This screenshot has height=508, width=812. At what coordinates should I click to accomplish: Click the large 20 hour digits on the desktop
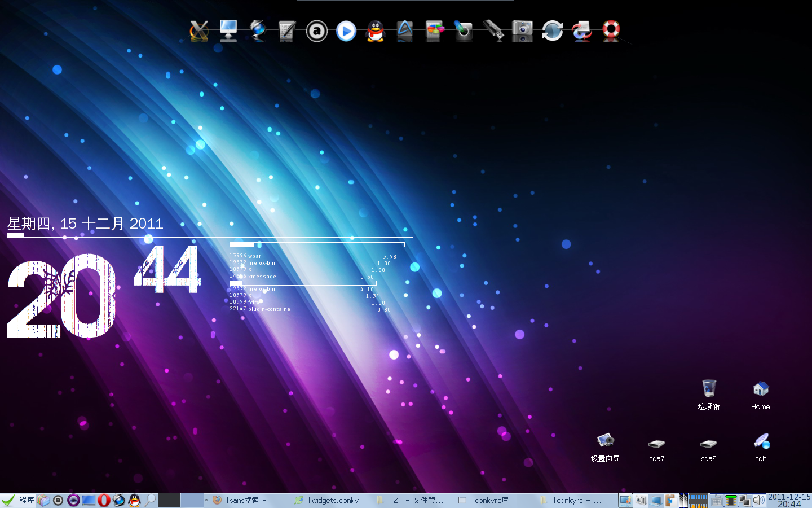(61, 296)
